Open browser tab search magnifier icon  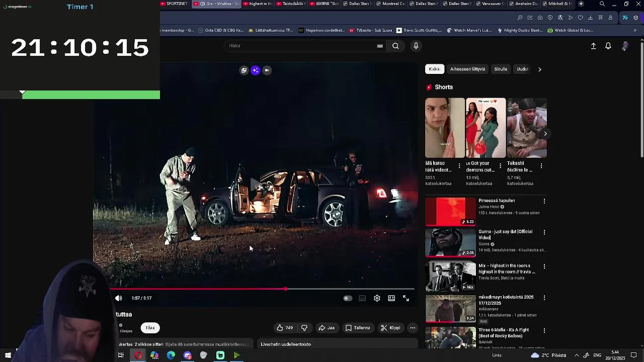602,4
